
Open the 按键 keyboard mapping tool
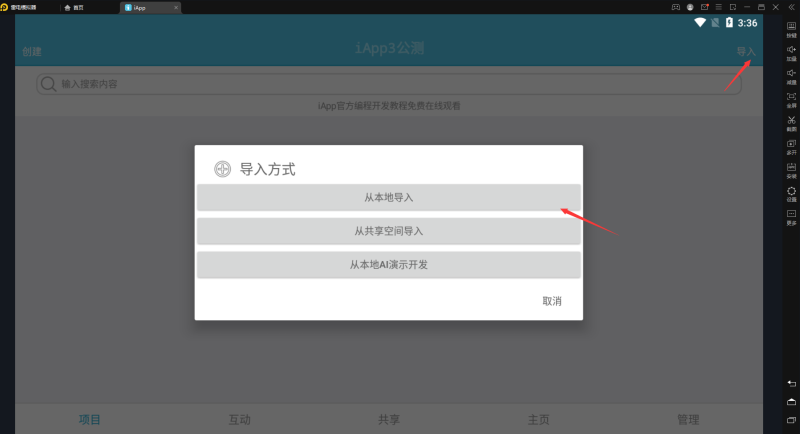click(x=791, y=29)
